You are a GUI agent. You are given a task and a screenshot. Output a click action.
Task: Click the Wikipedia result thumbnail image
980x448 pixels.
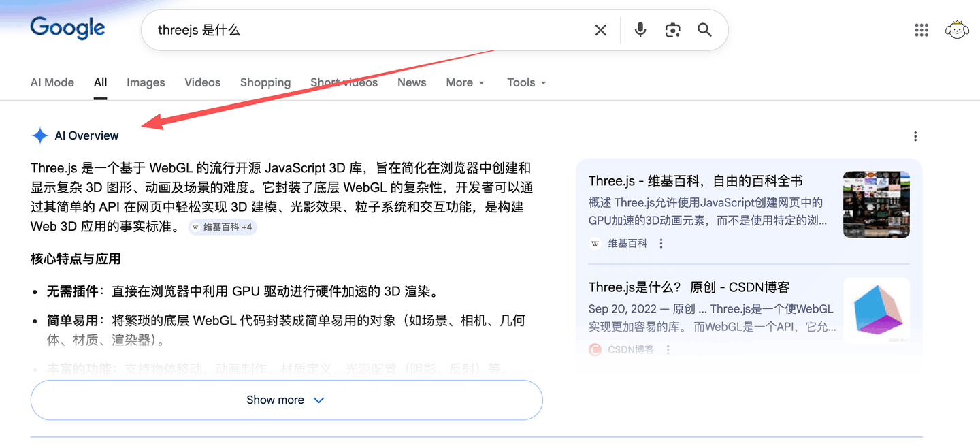pos(876,204)
